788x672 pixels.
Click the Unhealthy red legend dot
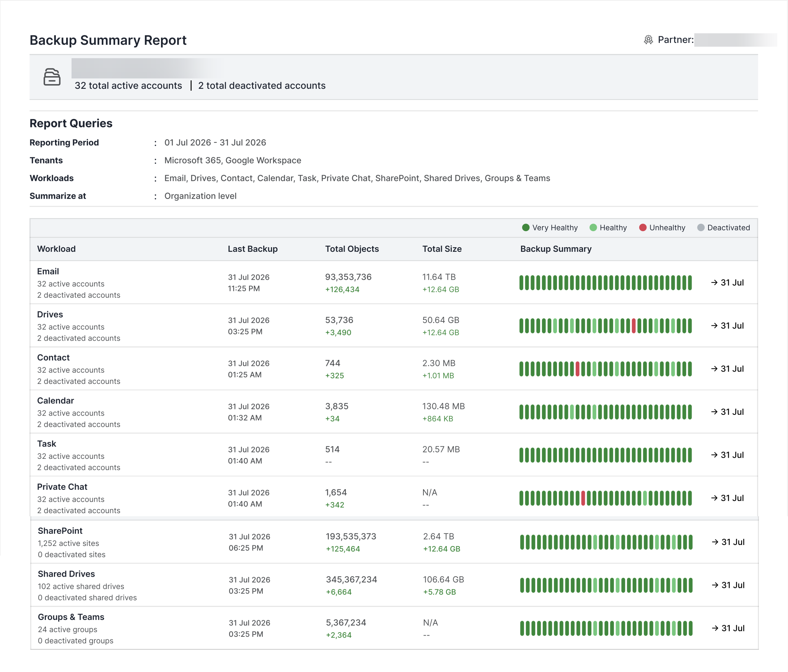click(643, 228)
